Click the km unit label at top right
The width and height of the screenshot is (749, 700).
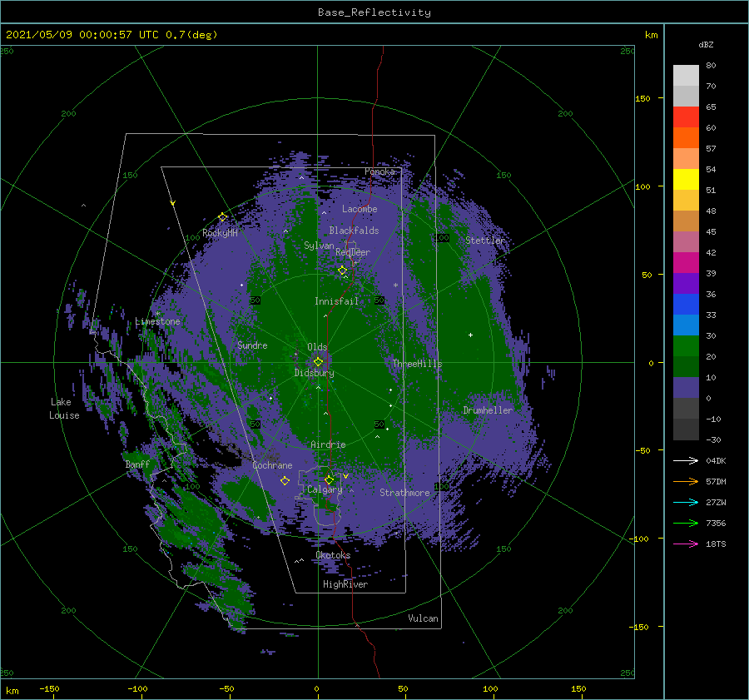click(x=651, y=35)
